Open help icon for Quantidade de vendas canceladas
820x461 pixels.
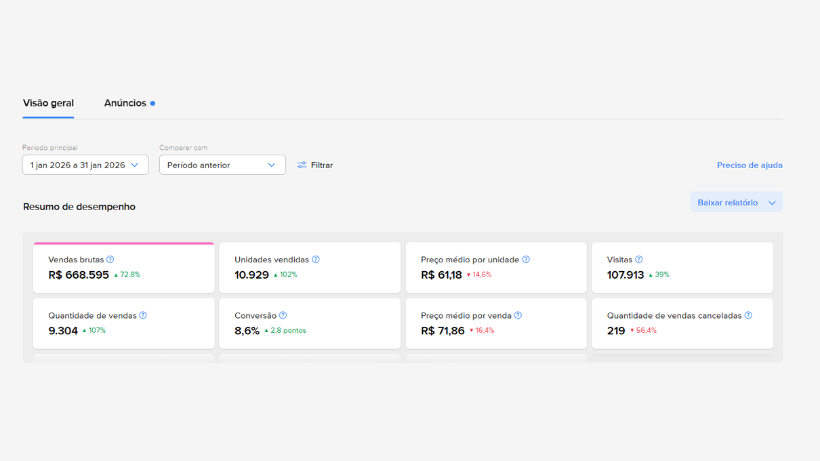pos(748,315)
